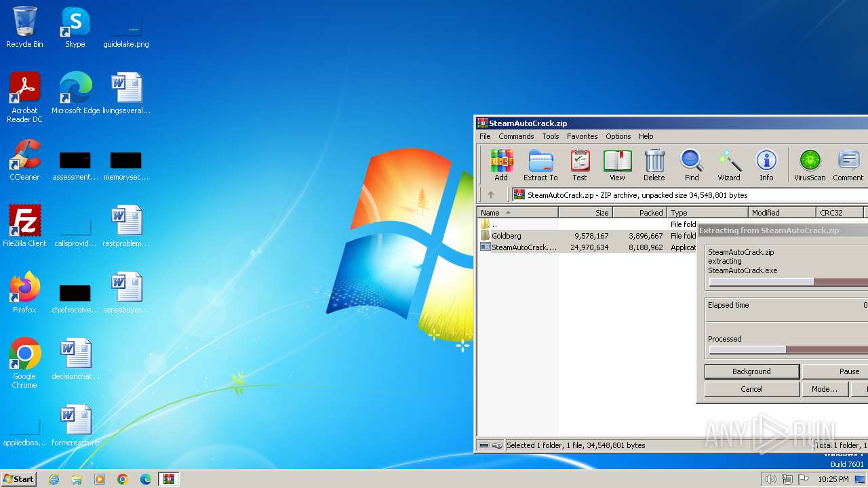Open the Start menu
Image resolution: width=868 pixels, height=488 pixels.
[x=18, y=479]
